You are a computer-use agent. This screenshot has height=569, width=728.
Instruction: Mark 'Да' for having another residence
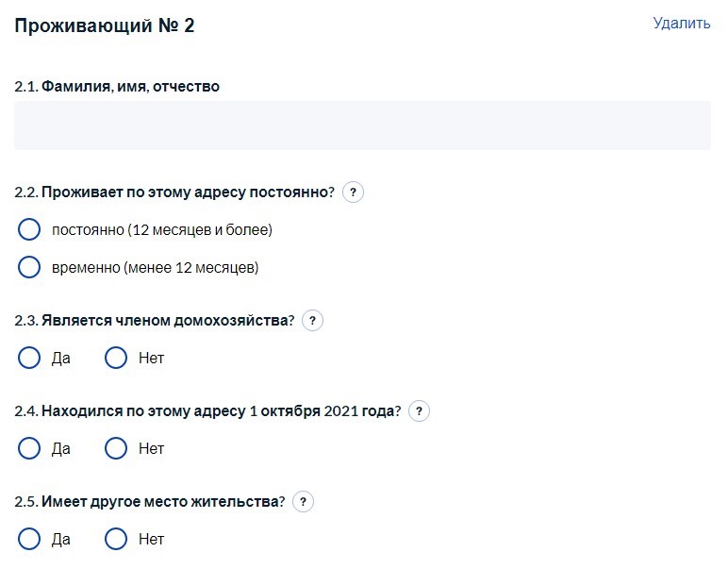pos(29,539)
